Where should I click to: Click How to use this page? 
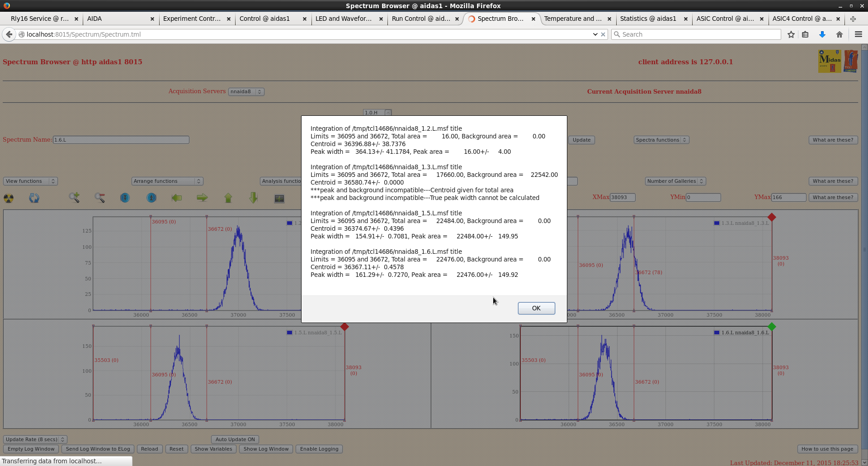(x=827, y=449)
